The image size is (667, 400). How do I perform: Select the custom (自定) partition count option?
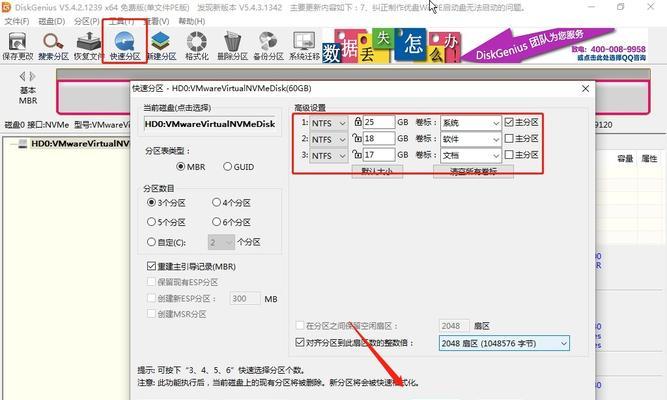[x=166, y=242]
